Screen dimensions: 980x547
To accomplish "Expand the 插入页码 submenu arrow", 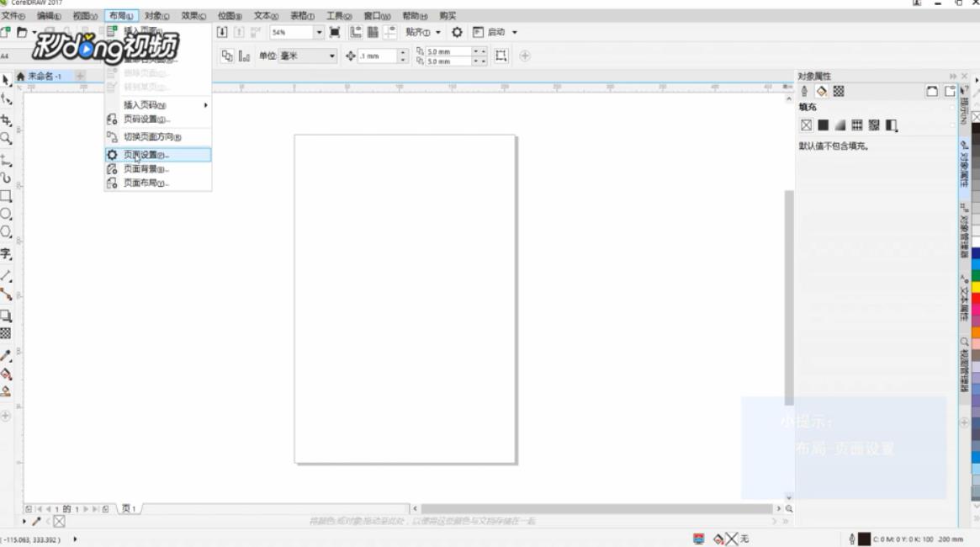I will pyautogui.click(x=205, y=105).
